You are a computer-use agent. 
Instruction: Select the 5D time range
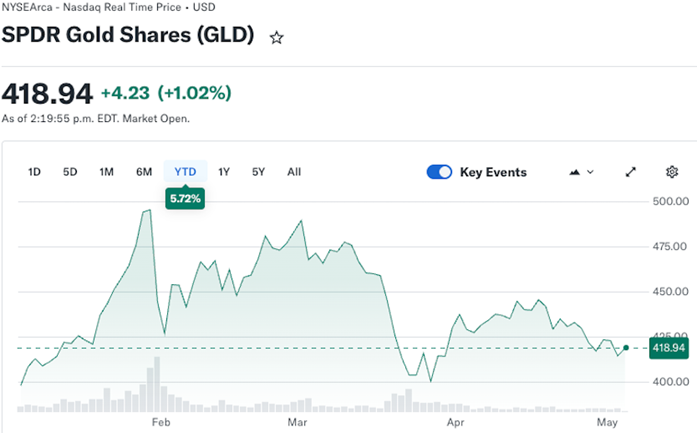click(x=70, y=172)
